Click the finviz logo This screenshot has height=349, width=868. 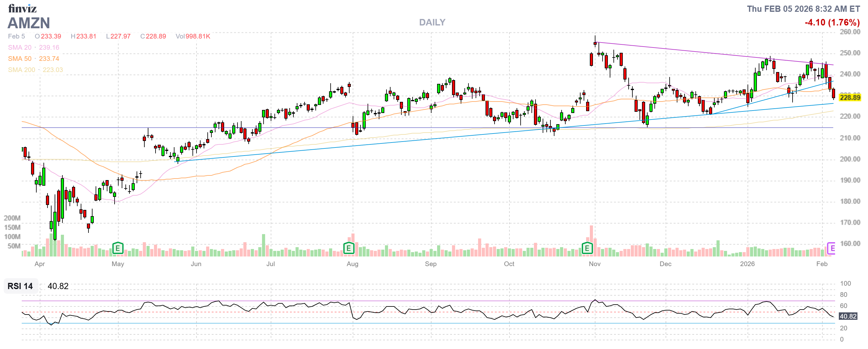tap(22, 8)
